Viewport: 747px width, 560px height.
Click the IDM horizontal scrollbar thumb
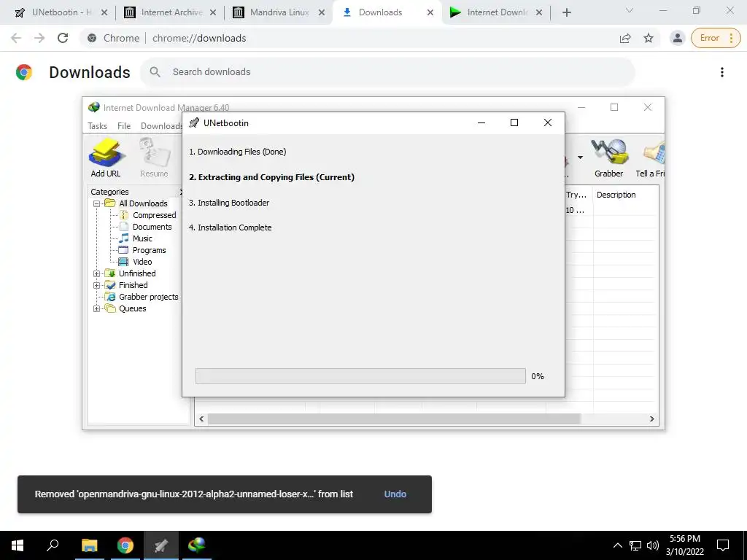pyautogui.click(x=394, y=419)
